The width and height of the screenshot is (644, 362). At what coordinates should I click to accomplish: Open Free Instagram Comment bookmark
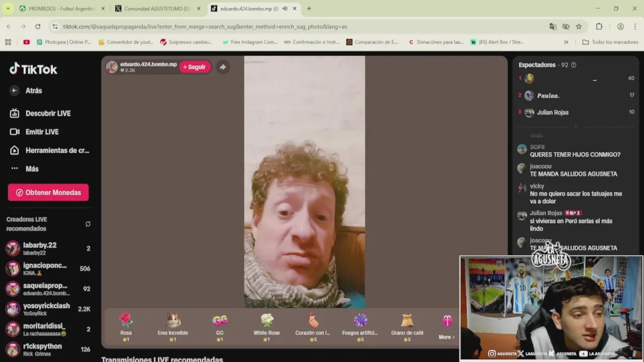pyautogui.click(x=250, y=42)
